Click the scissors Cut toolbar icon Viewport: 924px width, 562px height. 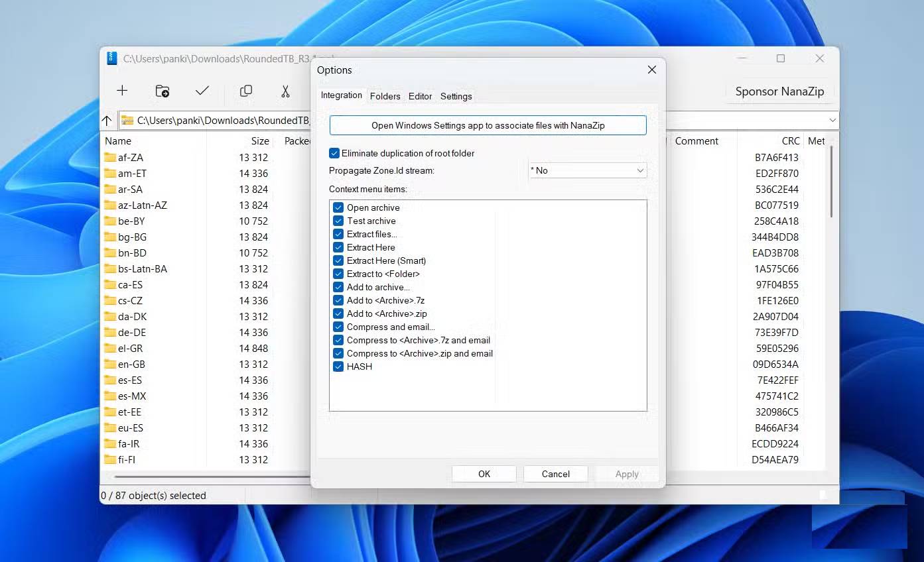(286, 91)
